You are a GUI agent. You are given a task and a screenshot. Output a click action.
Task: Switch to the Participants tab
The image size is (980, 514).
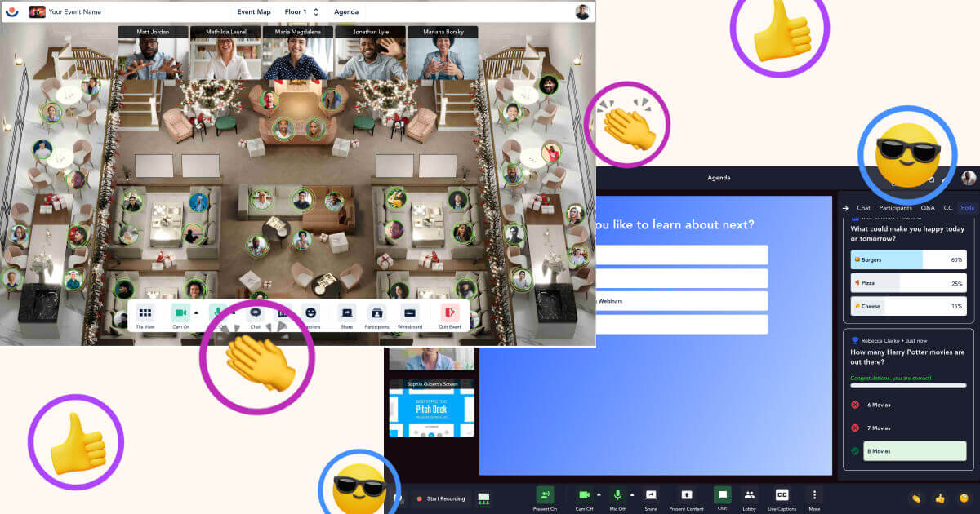[x=895, y=208]
